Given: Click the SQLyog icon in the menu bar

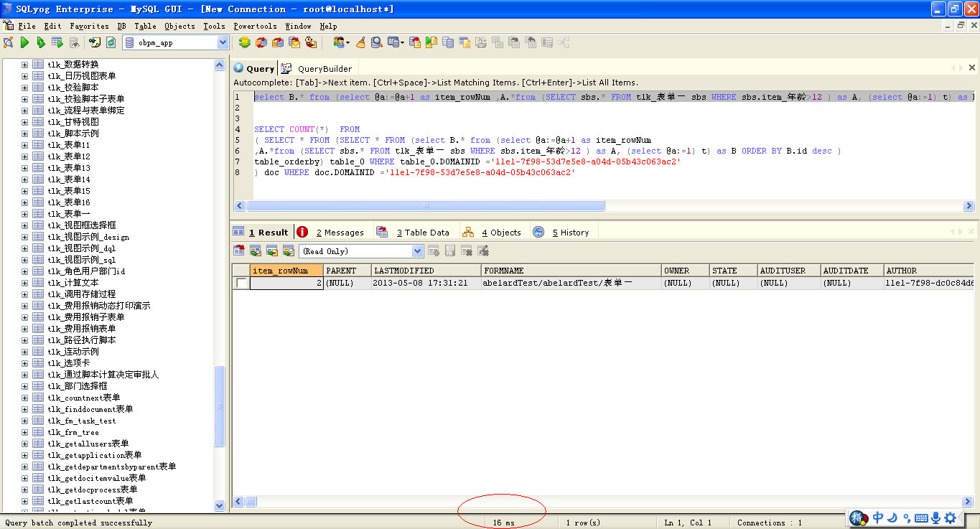Looking at the screenshot, I should (8, 26).
